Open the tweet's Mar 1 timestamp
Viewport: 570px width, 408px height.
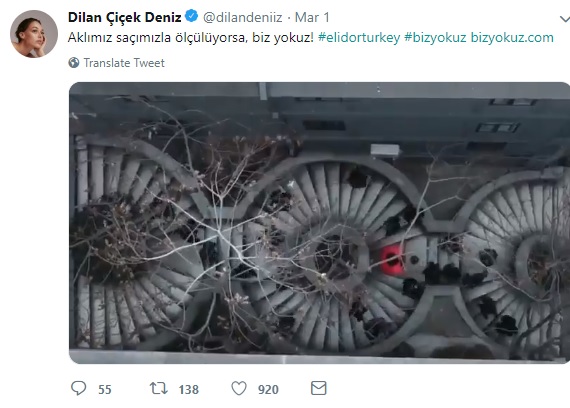(312, 17)
